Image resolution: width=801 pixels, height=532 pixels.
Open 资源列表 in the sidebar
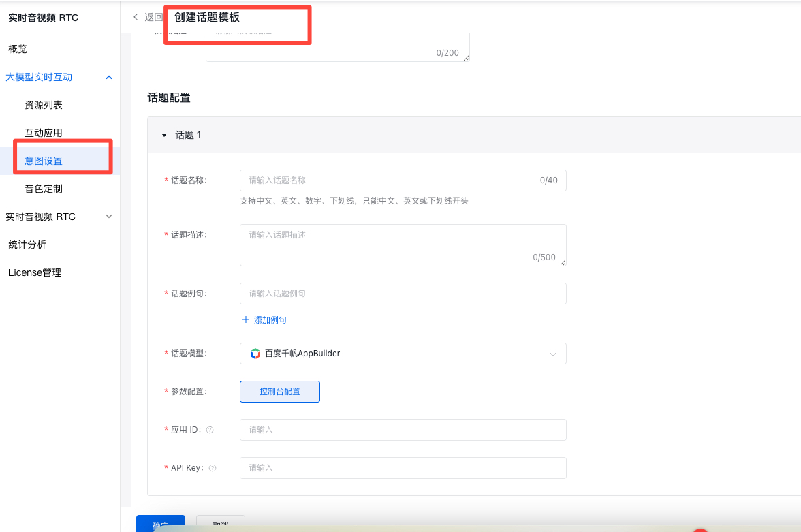[44, 105]
